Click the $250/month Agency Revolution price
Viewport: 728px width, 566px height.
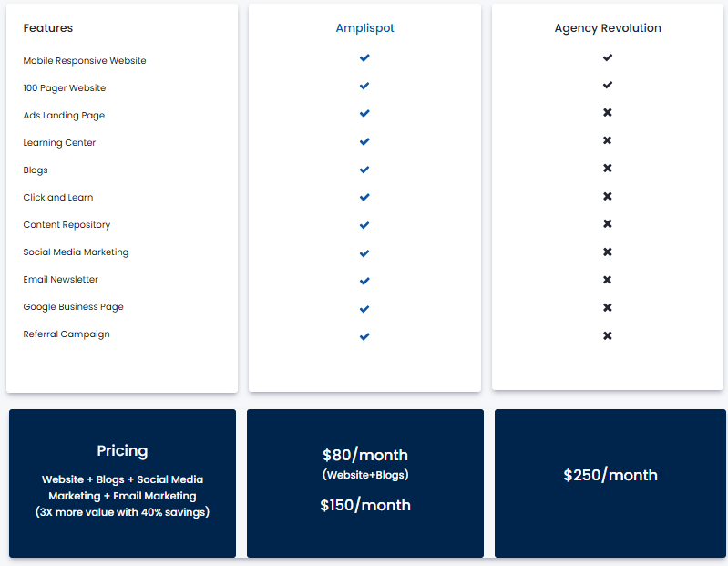[x=610, y=475]
